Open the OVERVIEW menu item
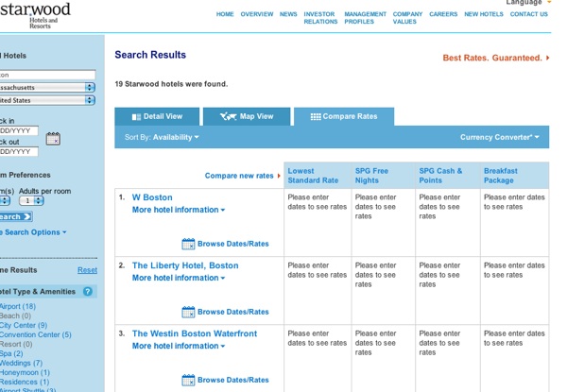567x392 pixels. pyautogui.click(x=257, y=14)
